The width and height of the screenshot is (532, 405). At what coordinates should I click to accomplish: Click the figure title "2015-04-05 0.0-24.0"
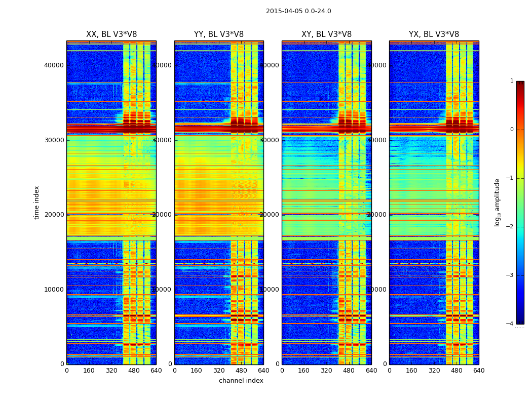(x=298, y=11)
